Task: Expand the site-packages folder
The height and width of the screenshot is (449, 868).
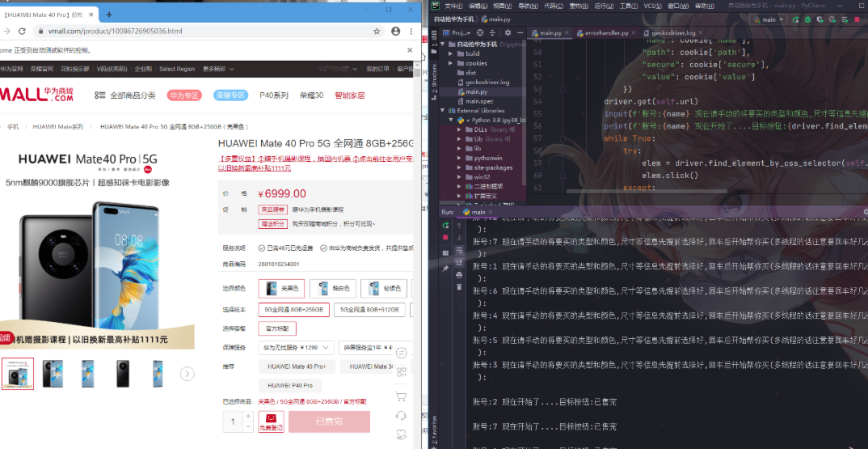Action: coord(460,167)
